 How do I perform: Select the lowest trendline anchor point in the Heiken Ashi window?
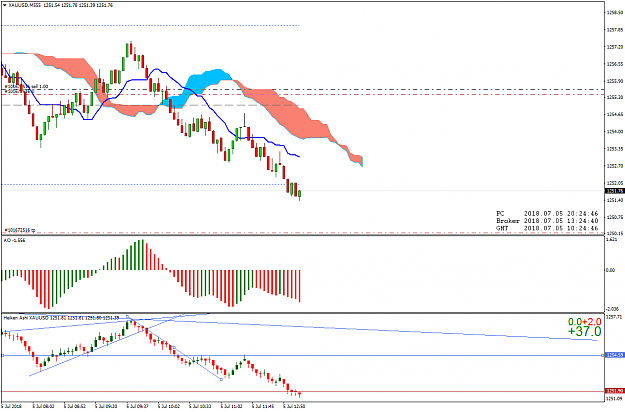(x=221, y=379)
